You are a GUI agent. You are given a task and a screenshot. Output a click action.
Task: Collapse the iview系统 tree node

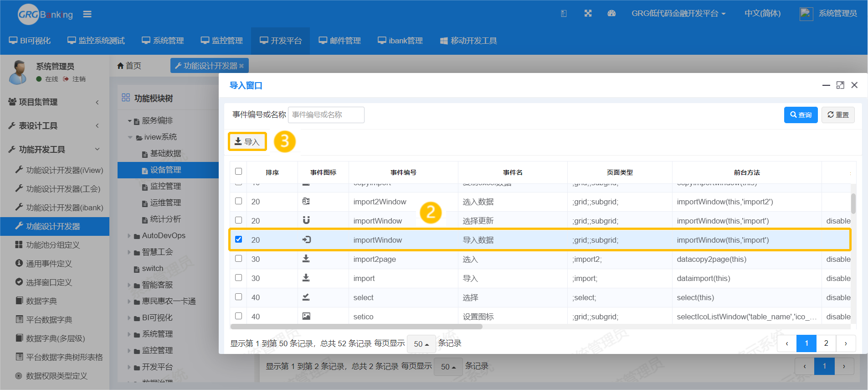(130, 137)
